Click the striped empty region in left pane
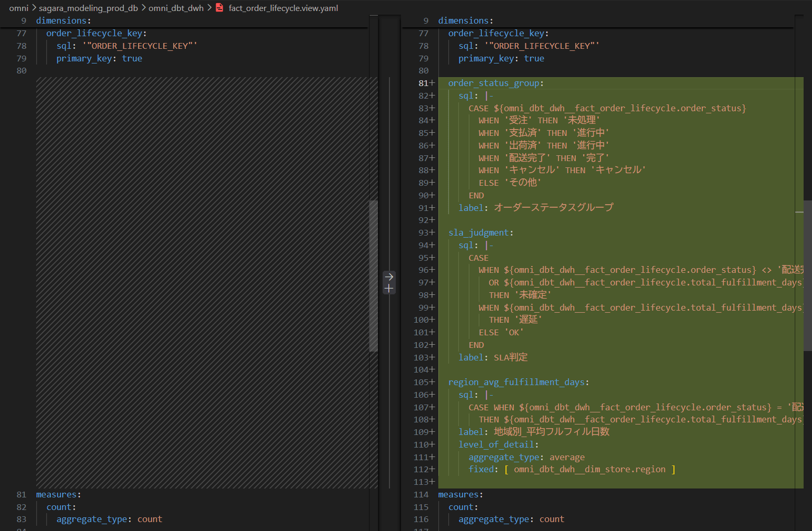 [x=205, y=283]
